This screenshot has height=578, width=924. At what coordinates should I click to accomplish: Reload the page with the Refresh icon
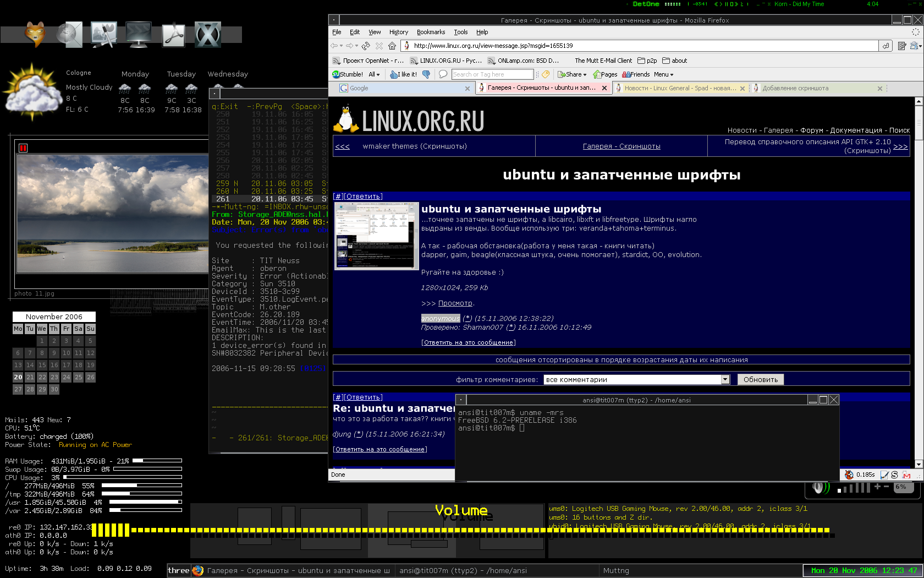(366, 46)
